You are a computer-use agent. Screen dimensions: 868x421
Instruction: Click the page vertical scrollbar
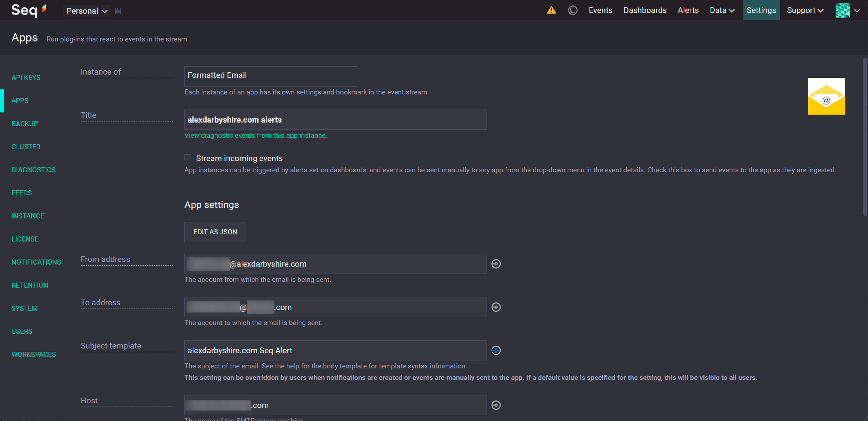coord(865,137)
